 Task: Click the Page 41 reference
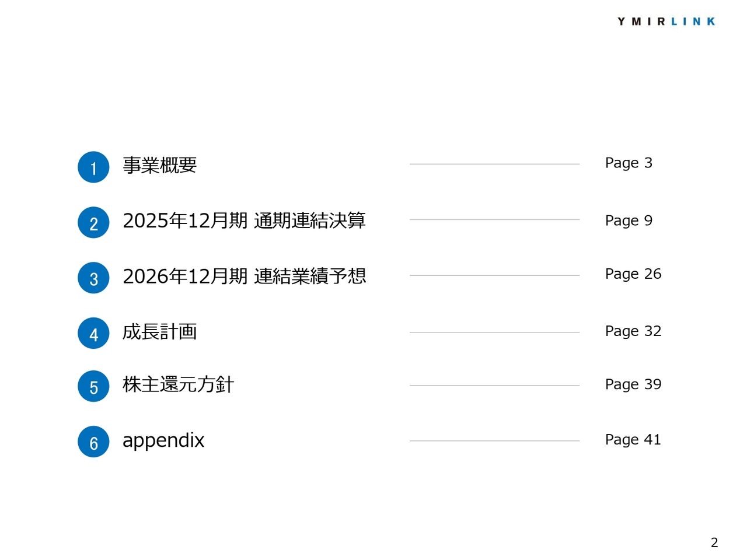tap(633, 440)
